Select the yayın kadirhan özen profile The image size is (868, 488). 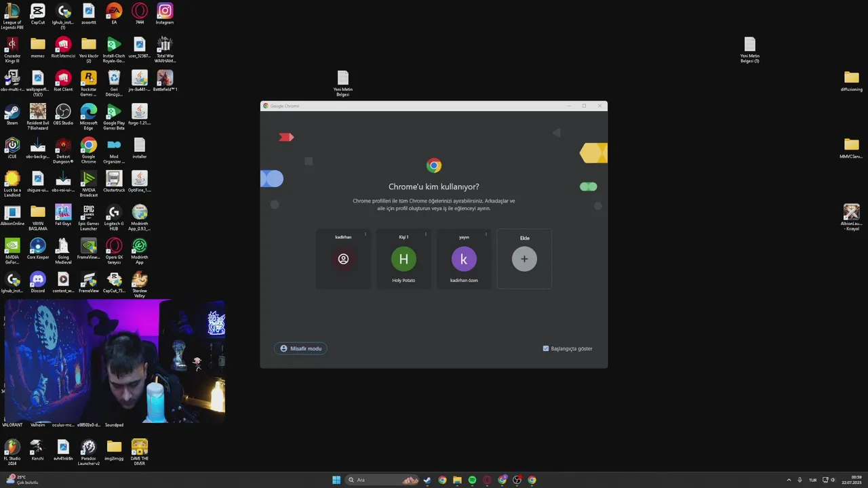pos(464,259)
